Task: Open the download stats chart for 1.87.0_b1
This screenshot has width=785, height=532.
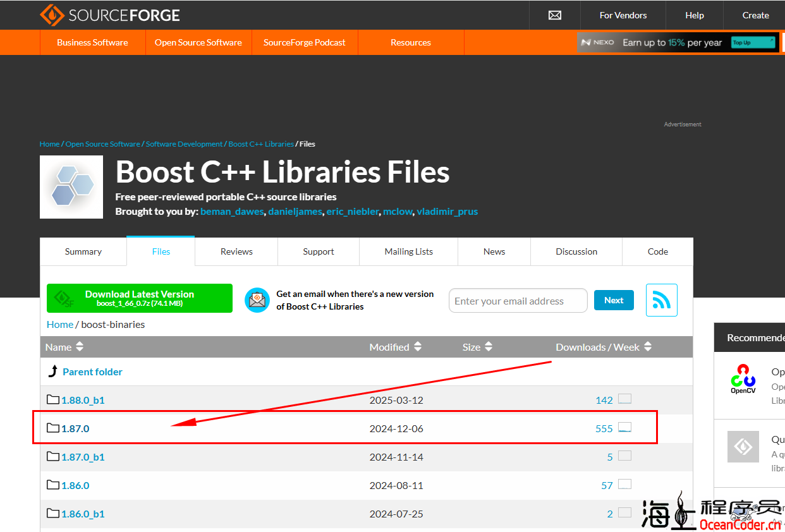Action: coord(624,456)
